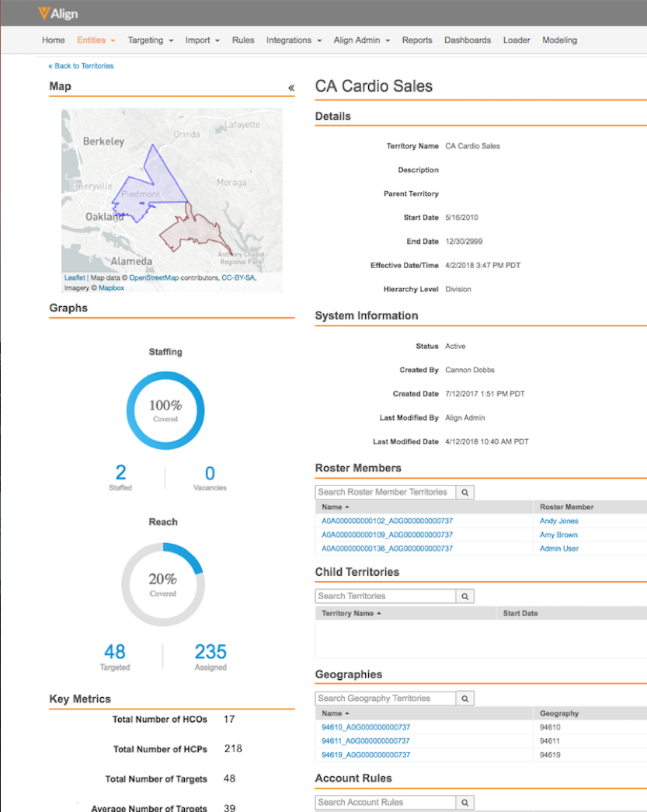647x812 pixels.
Task: Expand the Integrations dropdown menu
Action: pos(294,40)
